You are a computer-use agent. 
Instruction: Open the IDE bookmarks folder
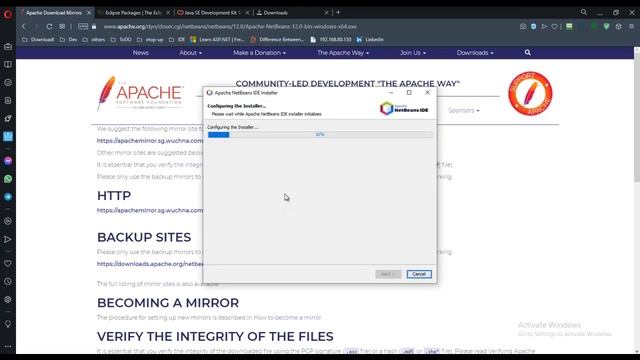[x=177, y=40]
